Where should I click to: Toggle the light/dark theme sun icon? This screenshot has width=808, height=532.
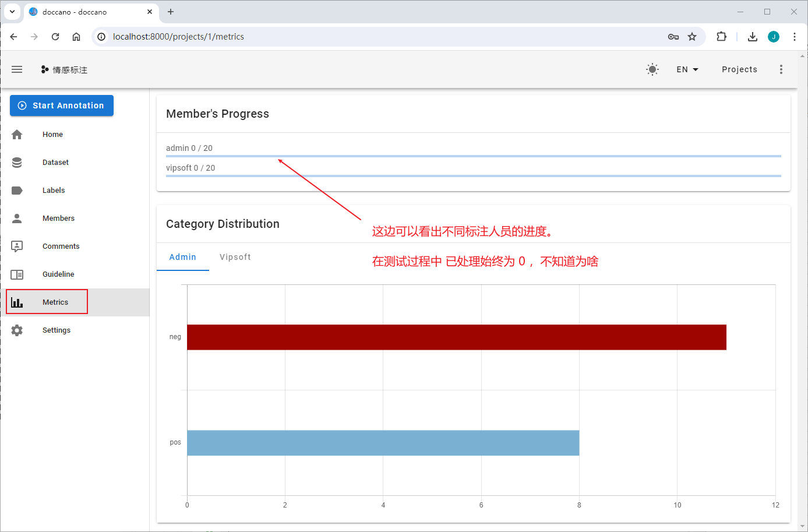652,69
